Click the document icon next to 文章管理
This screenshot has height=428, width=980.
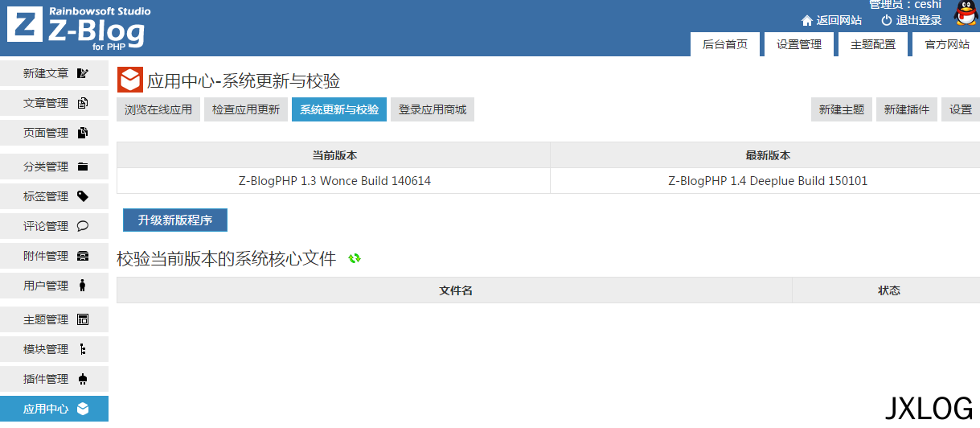pyautogui.click(x=82, y=103)
